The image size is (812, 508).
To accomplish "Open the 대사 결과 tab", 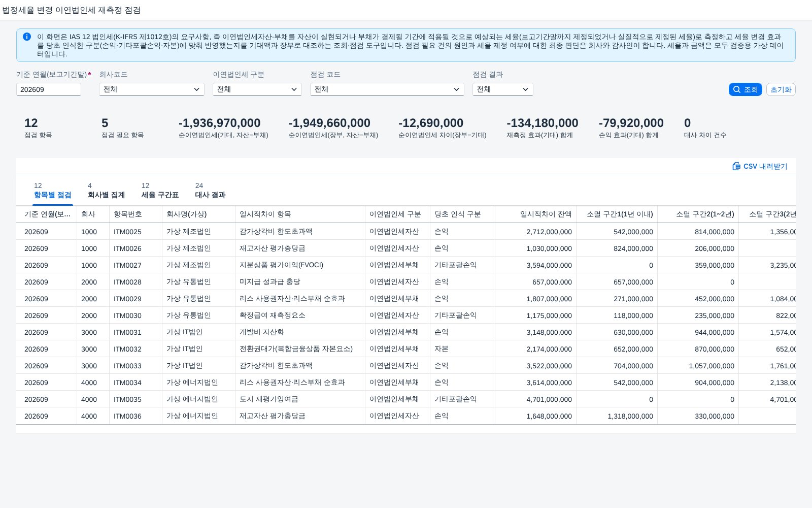I will [x=210, y=190].
